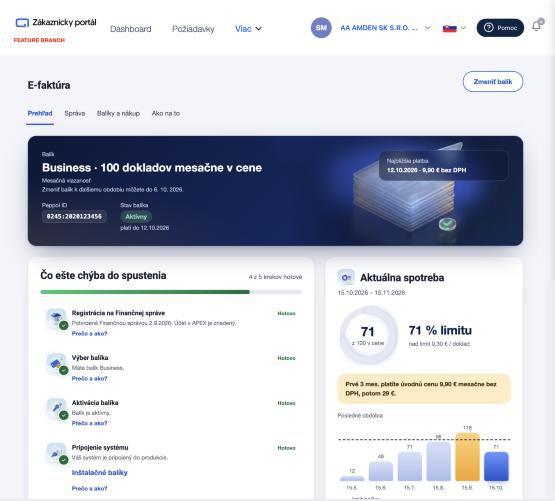Viewport: 555px width, 501px height.
Task: Click the setup steps progress bar
Action: click(x=171, y=292)
